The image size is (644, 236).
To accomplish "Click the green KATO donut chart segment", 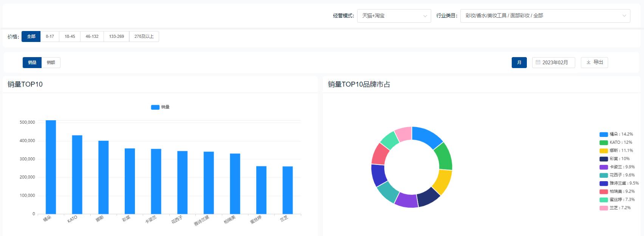I will (x=444, y=156).
